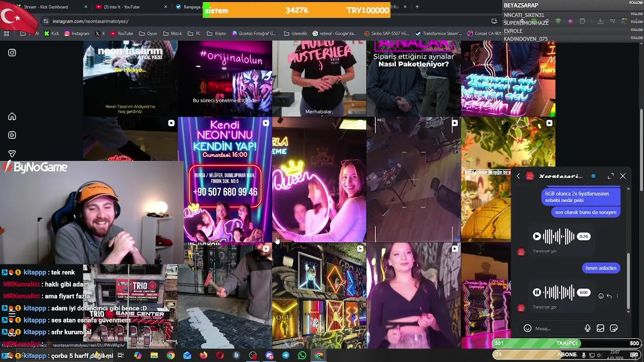Open Kripto bookmarks folder
644x362 pixels.
pyautogui.click(x=216, y=34)
